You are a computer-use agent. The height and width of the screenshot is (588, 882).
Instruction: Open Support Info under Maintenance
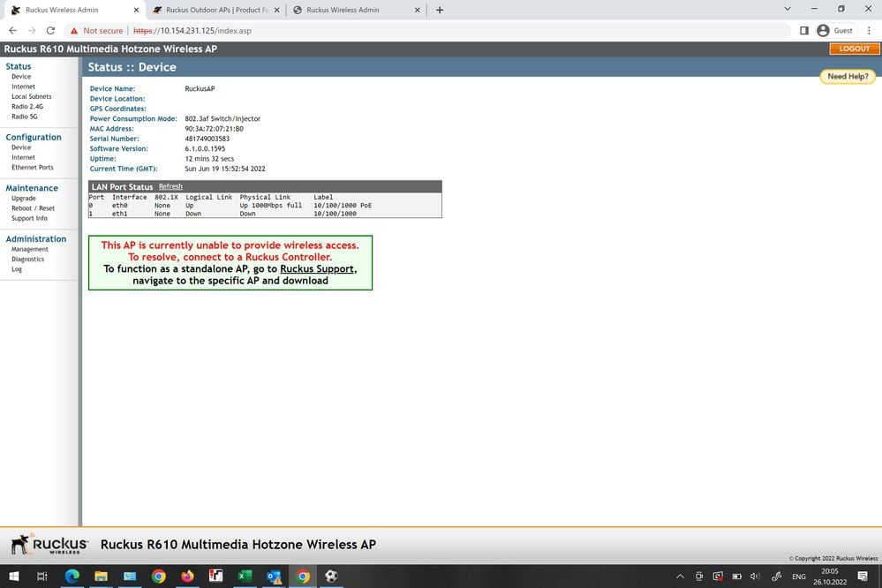[29, 218]
